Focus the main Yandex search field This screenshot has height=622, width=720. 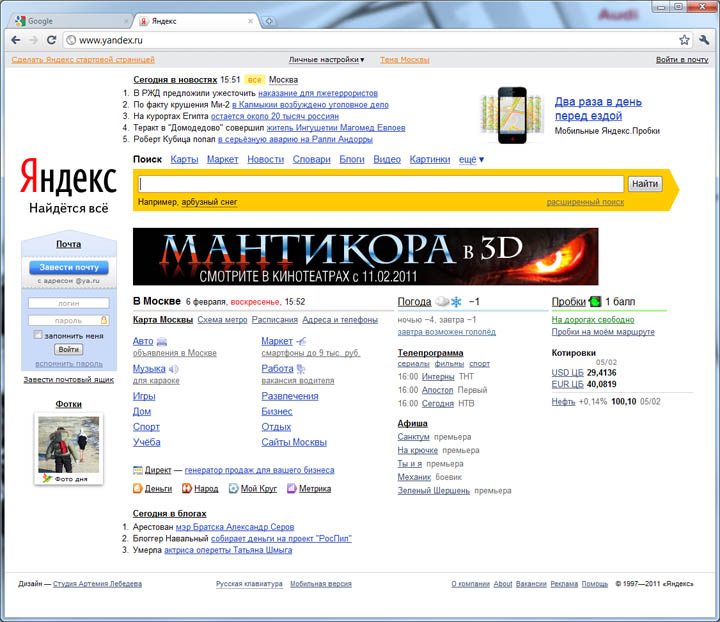point(381,184)
